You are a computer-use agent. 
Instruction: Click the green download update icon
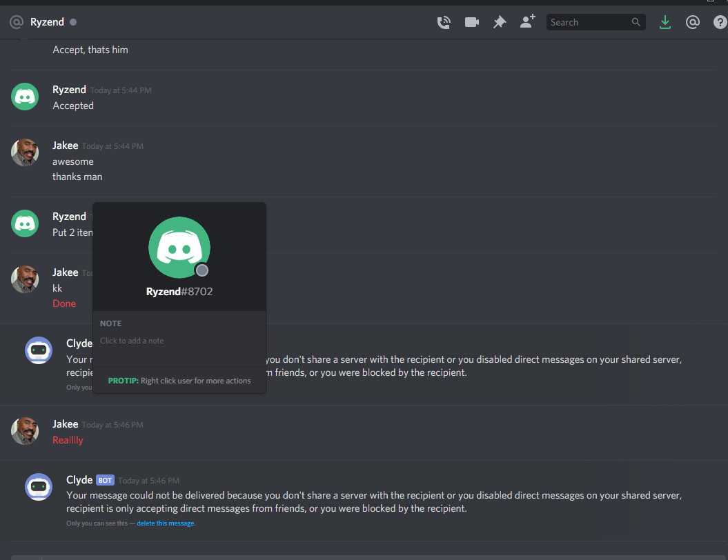click(665, 22)
